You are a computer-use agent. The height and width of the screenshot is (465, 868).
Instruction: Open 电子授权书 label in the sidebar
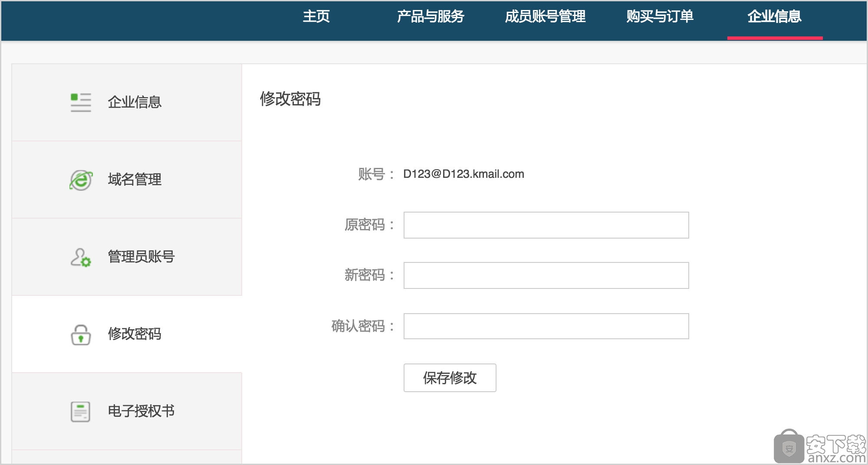(x=141, y=411)
